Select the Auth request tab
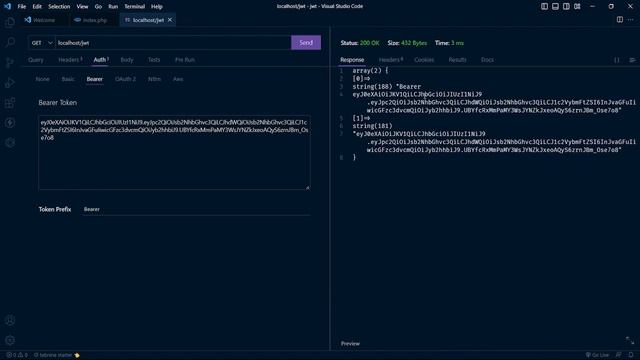The image size is (640, 360). [x=100, y=60]
